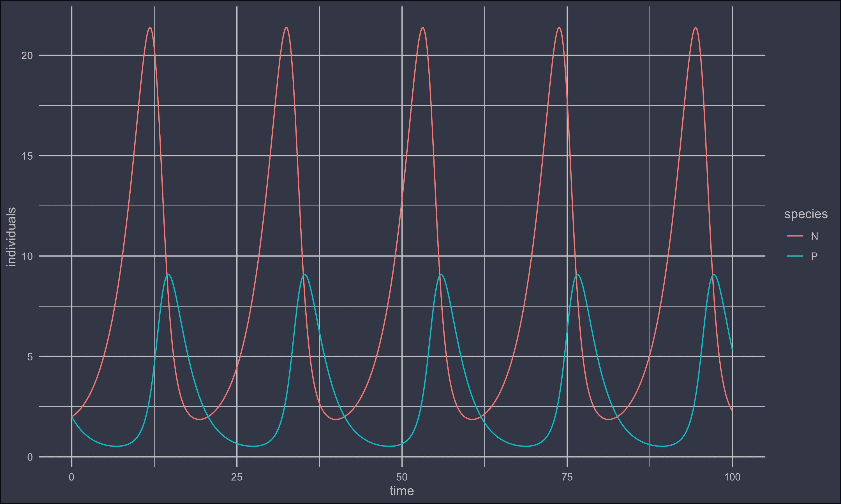The width and height of the screenshot is (841, 504).
Task: Click y-axis tick label 10
Action: point(27,256)
